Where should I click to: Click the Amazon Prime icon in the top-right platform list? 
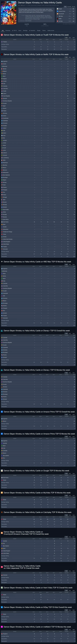tap(58, 11)
